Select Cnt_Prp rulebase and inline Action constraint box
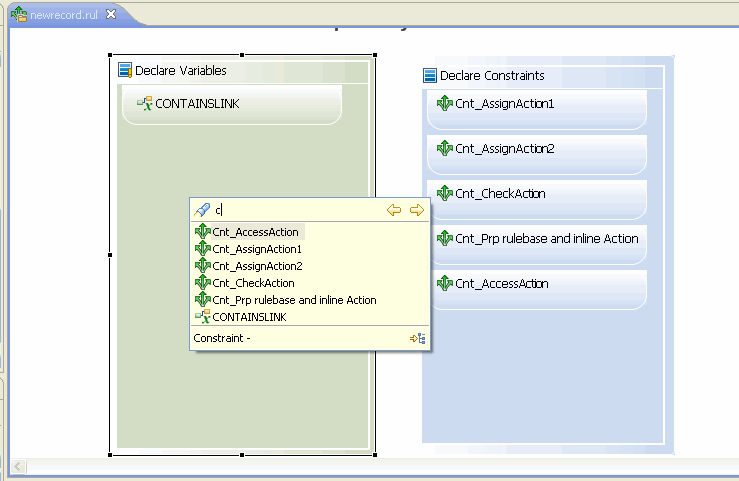This screenshot has height=481, width=739. [x=539, y=245]
